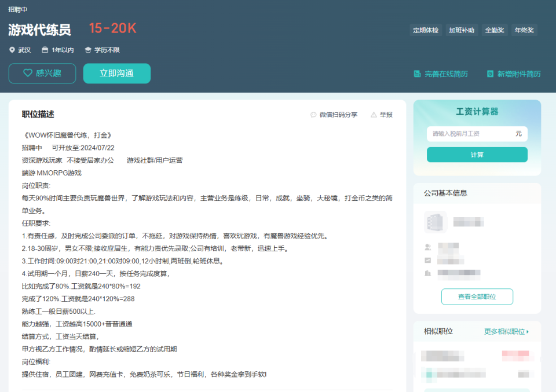Click the 加班补助 tag
Screen dimensions: 556x392
pos(463,30)
